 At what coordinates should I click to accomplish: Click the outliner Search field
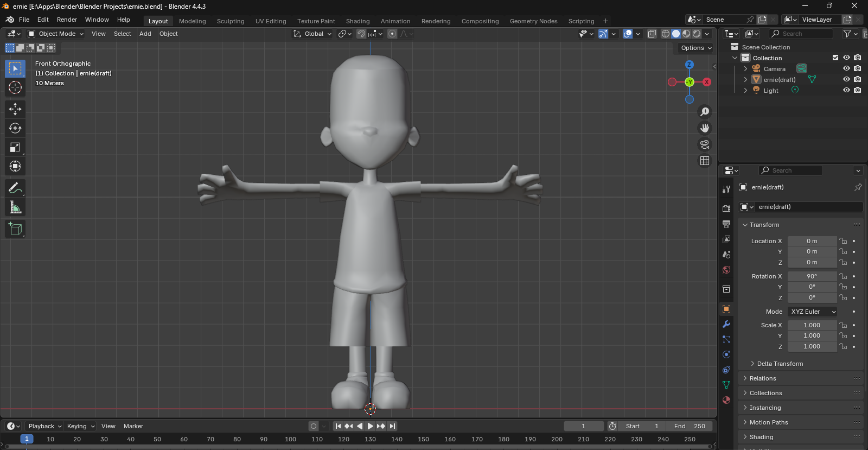point(801,34)
